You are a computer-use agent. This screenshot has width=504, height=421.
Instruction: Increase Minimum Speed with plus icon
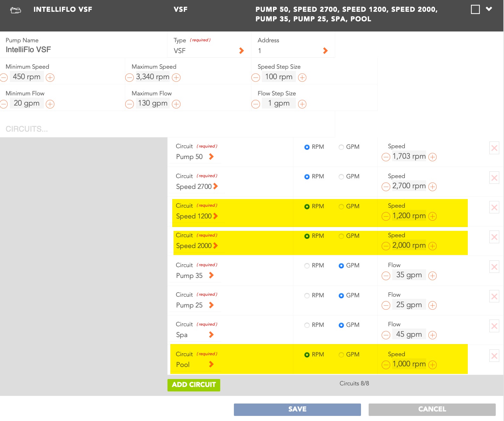50,78
